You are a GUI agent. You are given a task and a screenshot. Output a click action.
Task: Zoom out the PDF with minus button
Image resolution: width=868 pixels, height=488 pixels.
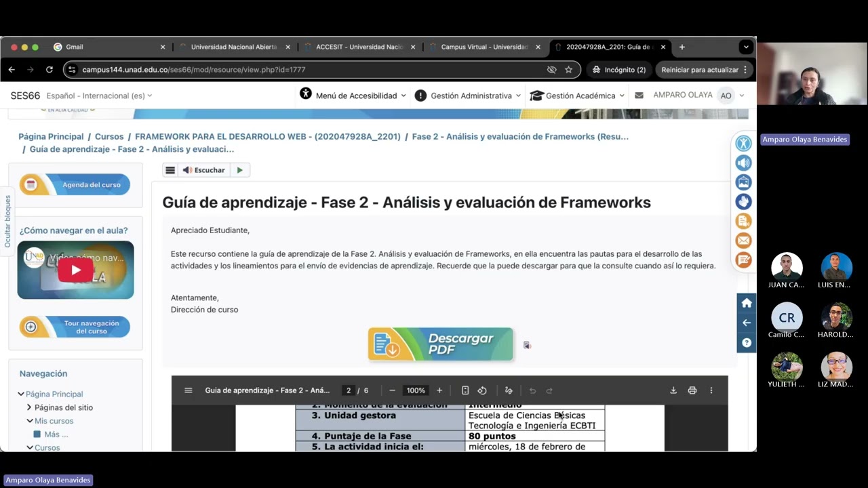click(392, 390)
